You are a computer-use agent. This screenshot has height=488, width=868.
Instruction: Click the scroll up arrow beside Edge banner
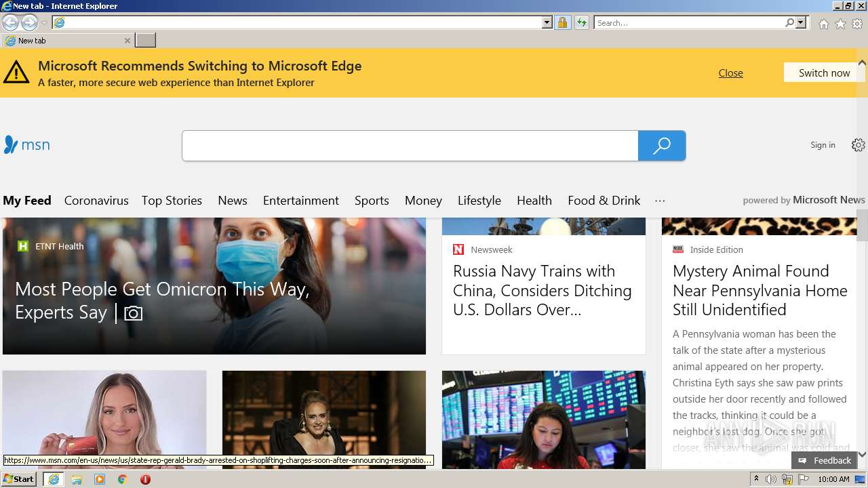click(862, 63)
